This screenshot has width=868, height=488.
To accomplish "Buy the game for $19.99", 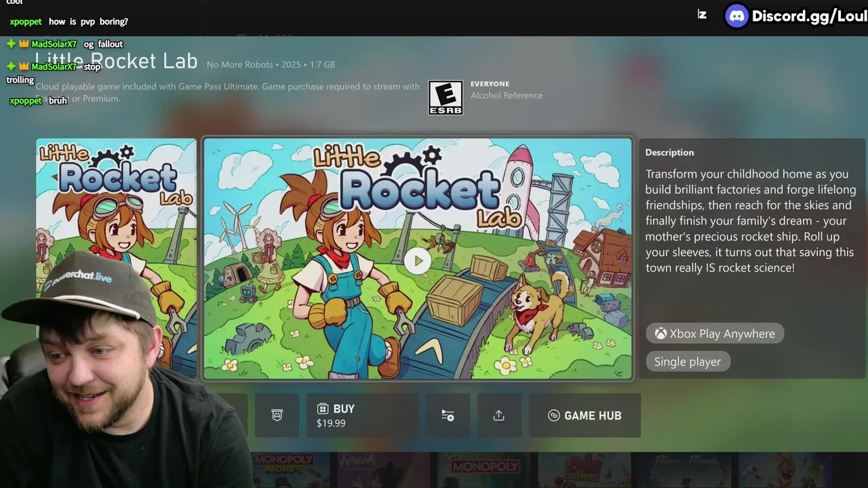I will pyautogui.click(x=362, y=415).
